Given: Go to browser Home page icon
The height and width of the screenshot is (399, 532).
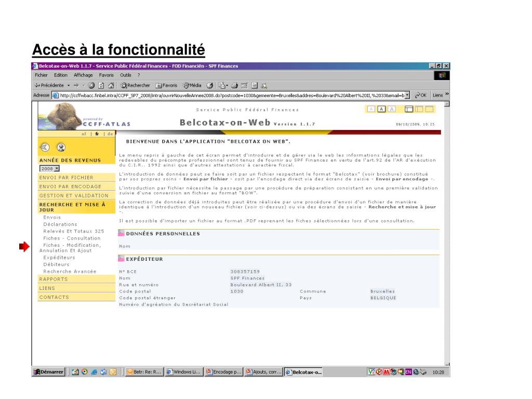Looking at the screenshot, I should 111,86.
